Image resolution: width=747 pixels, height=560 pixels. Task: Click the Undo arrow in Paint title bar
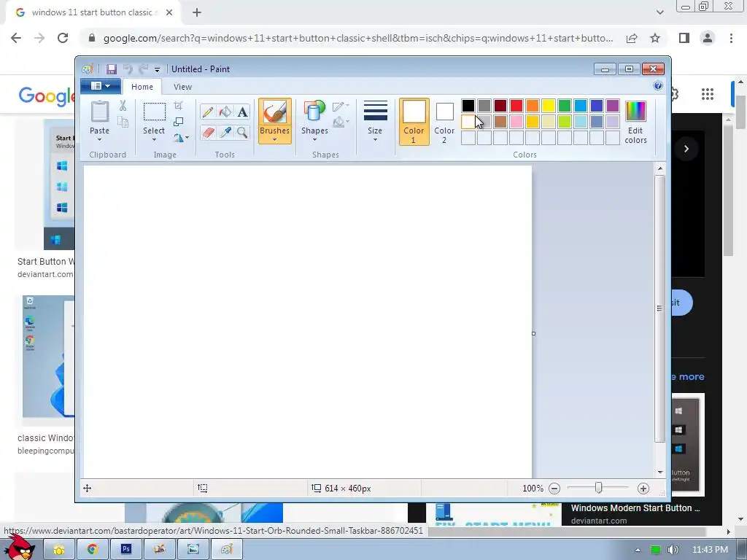click(128, 69)
